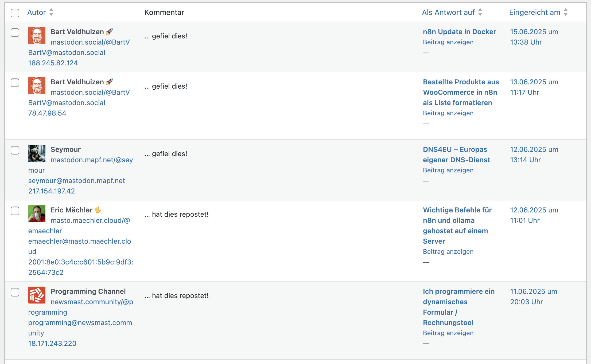This screenshot has width=591, height=364.
Task: Click sort arrows beside Eingereicht am
Action: (566, 12)
